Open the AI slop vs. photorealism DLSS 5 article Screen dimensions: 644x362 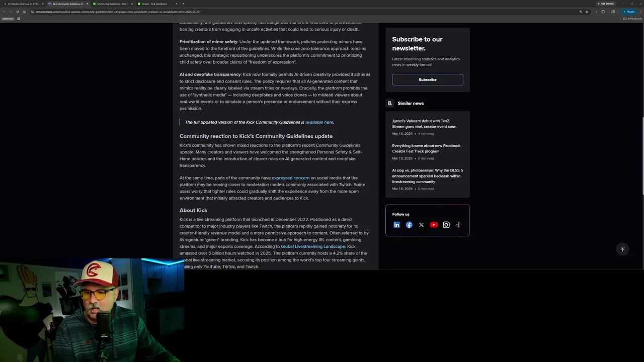[x=427, y=176]
